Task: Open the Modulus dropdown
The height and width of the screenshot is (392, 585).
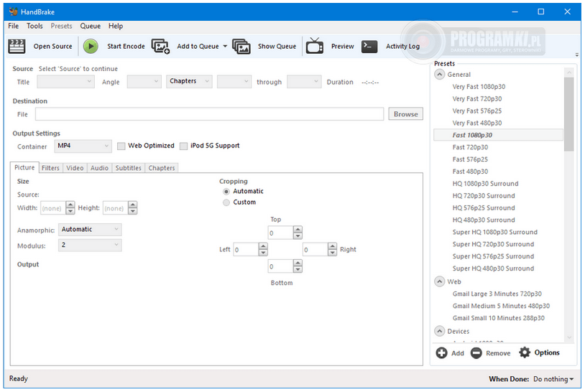Action: [90, 245]
